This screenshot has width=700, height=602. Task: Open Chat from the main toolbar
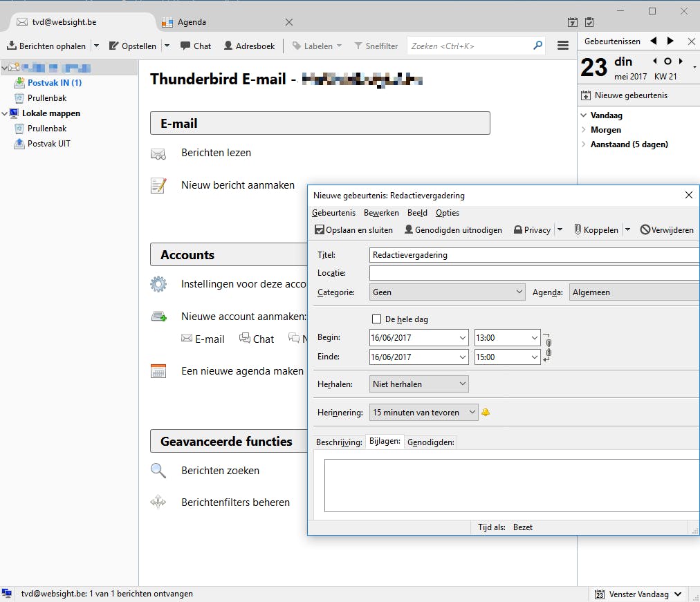point(196,46)
